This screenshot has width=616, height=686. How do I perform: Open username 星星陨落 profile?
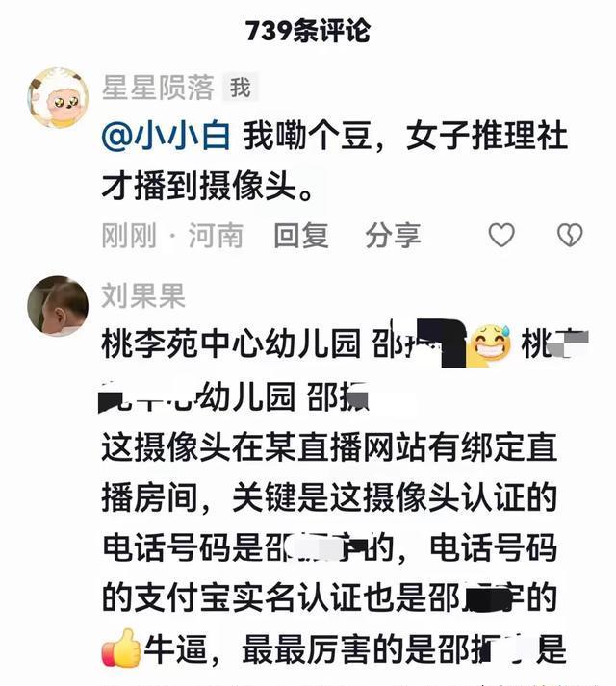pyautogui.click(x=158, y=88)
